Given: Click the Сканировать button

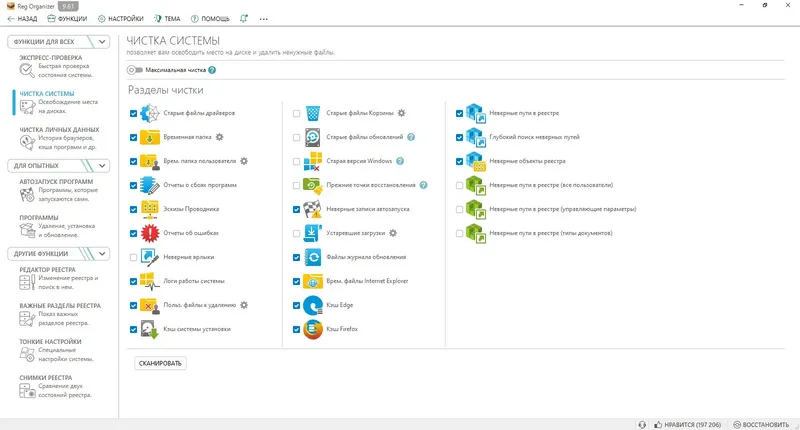Looking at the screenshot, I should coord(160,363).
